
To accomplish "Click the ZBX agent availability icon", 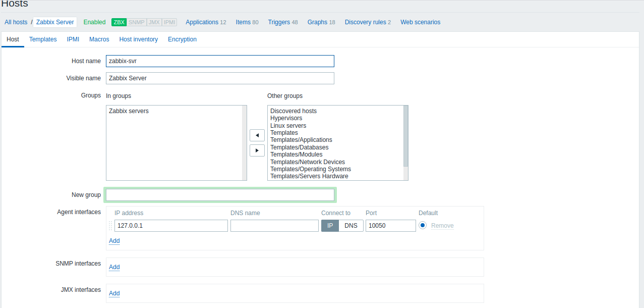I will (x=119, y=22).
